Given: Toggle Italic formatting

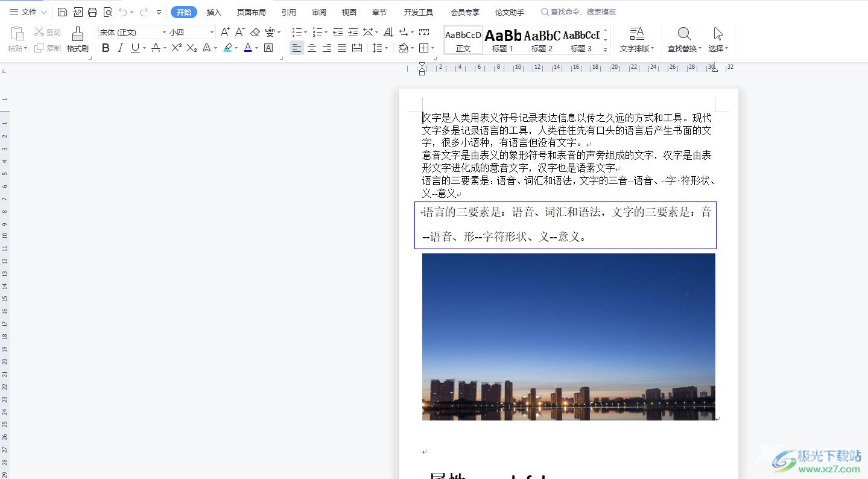Looking at the screenshot, I should click(x=120, y=48).
